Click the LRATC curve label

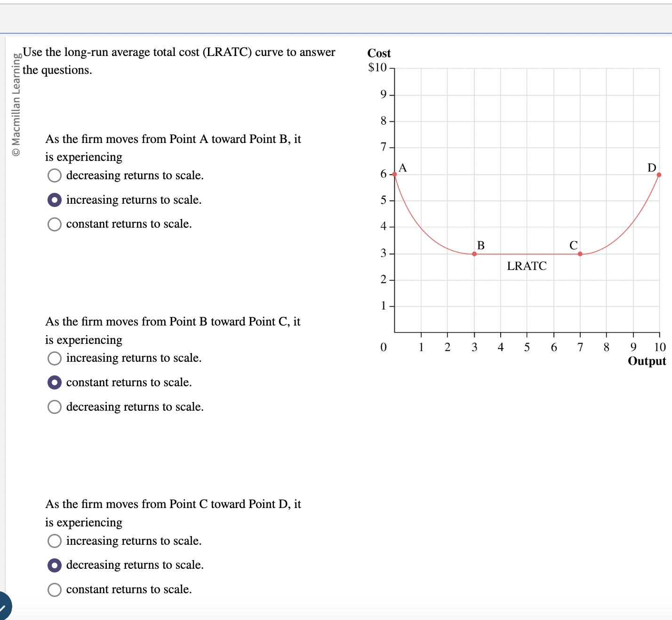click(527, 266)
